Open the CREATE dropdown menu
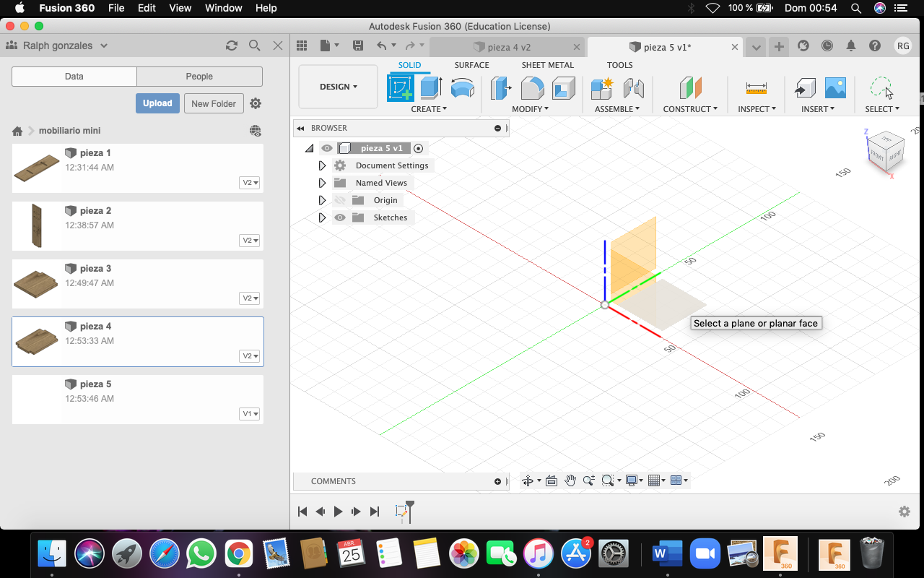Viewport: 924px width, 578px height. click(x=429, y=109)
